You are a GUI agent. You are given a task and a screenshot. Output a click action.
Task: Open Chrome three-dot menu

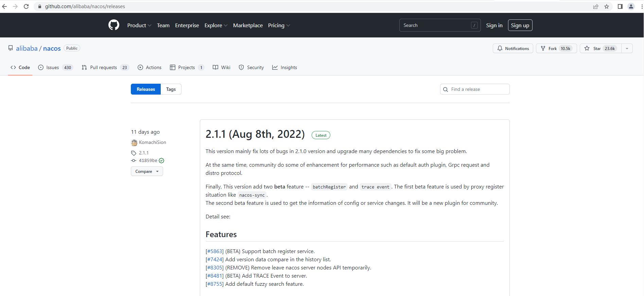[642, 6]
